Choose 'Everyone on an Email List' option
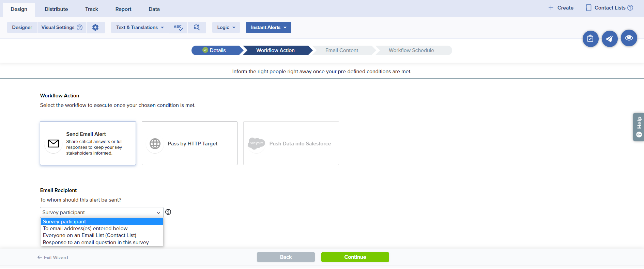 point(90,235)
